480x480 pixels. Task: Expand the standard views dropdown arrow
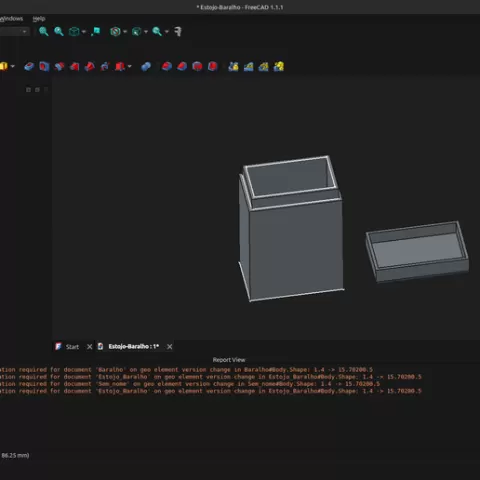coord(84,32)
